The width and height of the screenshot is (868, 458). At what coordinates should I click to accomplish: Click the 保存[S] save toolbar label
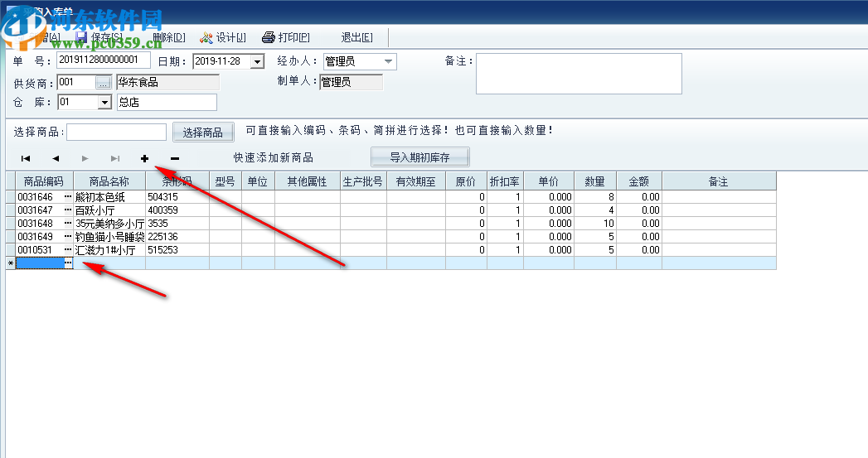pos(107,37)
